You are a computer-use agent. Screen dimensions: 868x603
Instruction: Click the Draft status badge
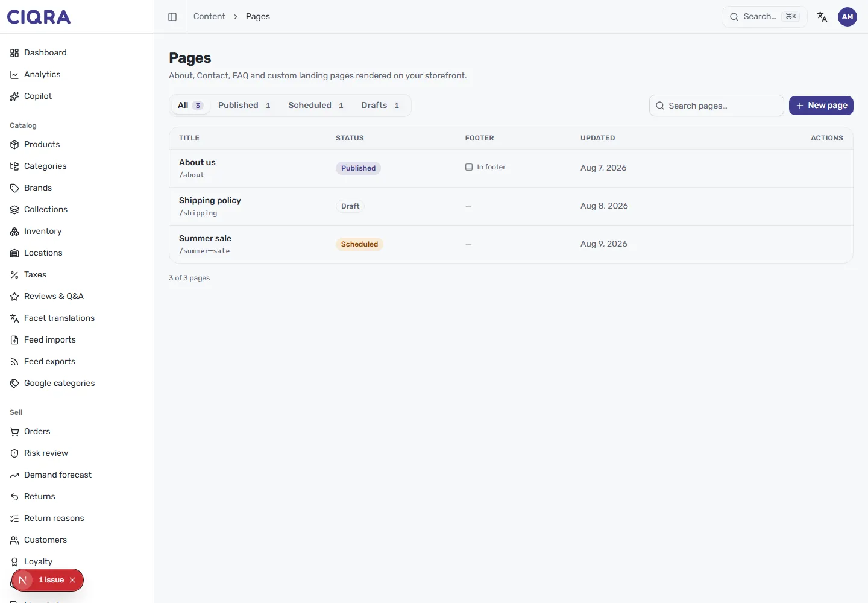[x=350, y=206]
